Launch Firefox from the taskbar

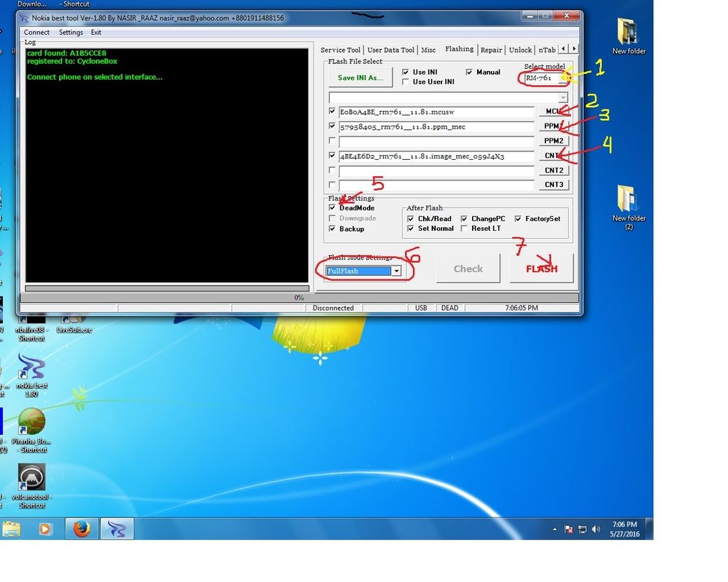tap(82, 529)
